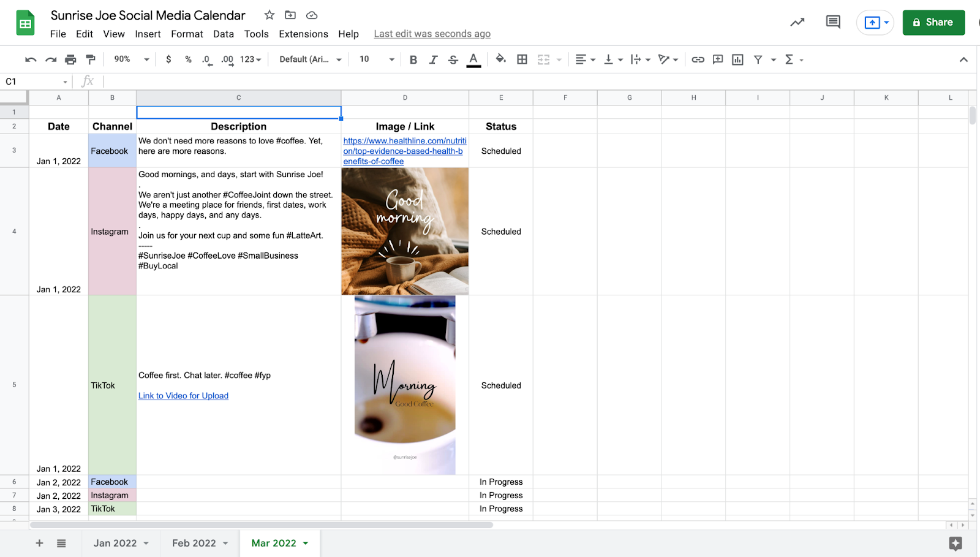The width and height of the screenshot is (980, 557).
Task: Click the formula bar input
Action: coord(539,81)
